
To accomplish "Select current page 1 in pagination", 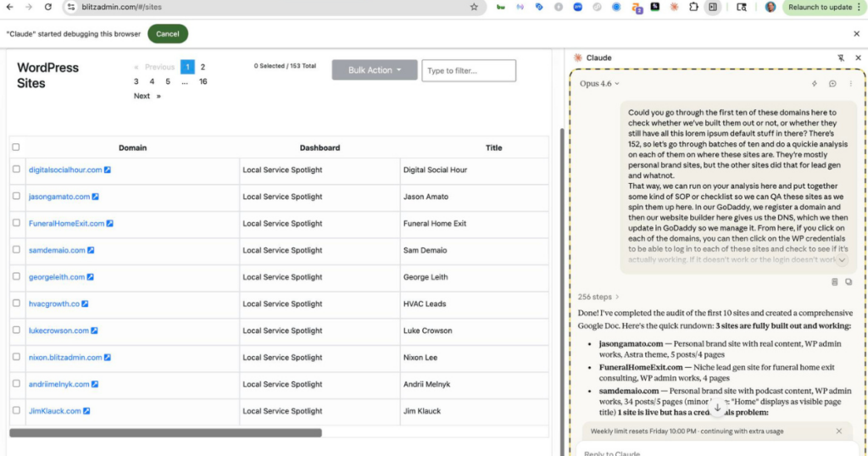I will click(x=187, y=67).
